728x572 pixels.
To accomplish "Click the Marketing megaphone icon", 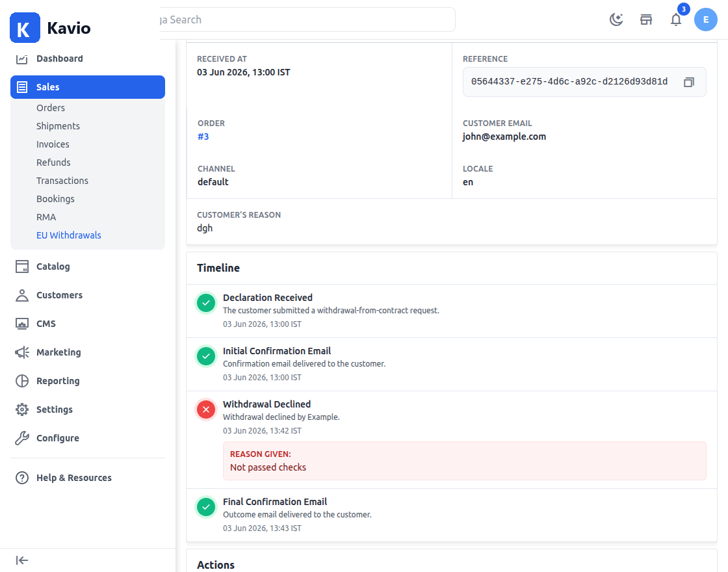I will point(22,352).
